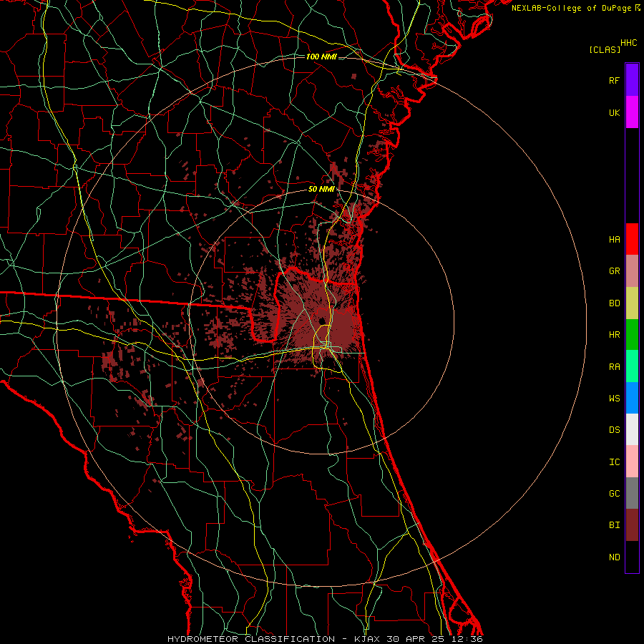Image resolution: width=644 pixels, height=644 pixels.
Task: Click the 100 NMI range ring label
Action: [321, 57]
